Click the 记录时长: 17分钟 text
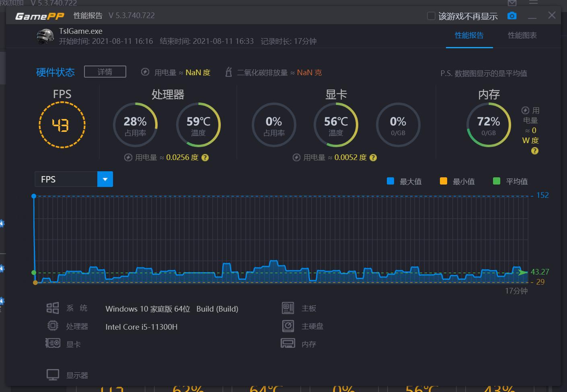Screen dimensions: 567x392 (x=289, y=41)
